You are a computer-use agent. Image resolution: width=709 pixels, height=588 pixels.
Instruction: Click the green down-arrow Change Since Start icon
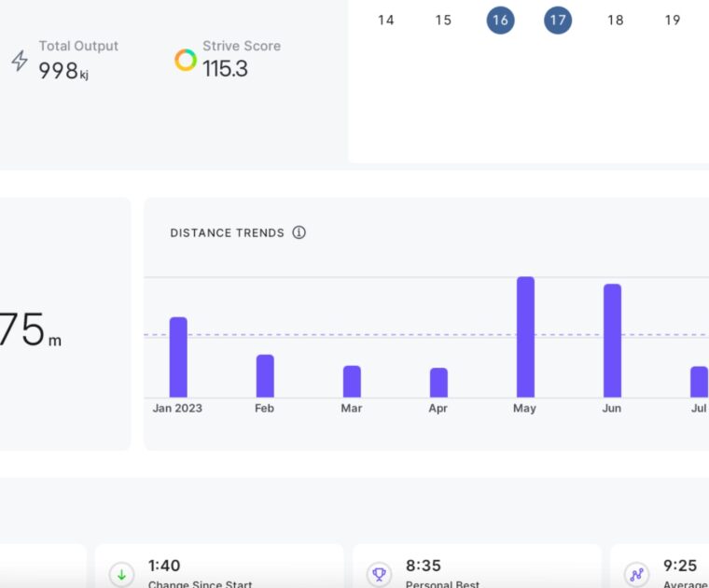point(121,574)
